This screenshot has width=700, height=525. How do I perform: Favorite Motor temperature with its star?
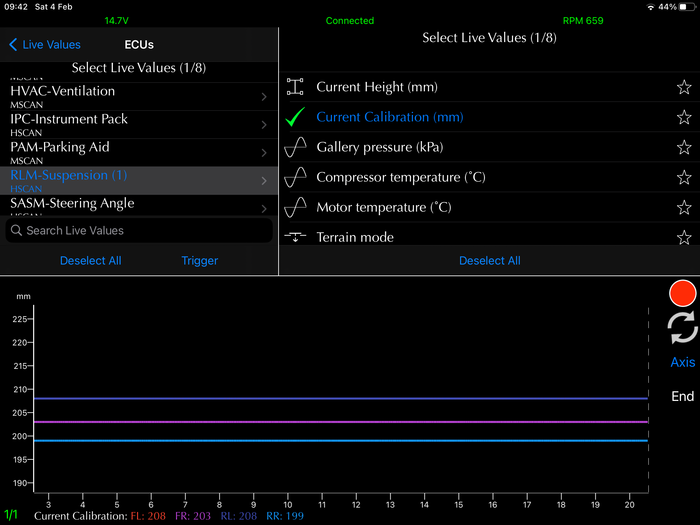pyautogui.click(x=684, y=207)
